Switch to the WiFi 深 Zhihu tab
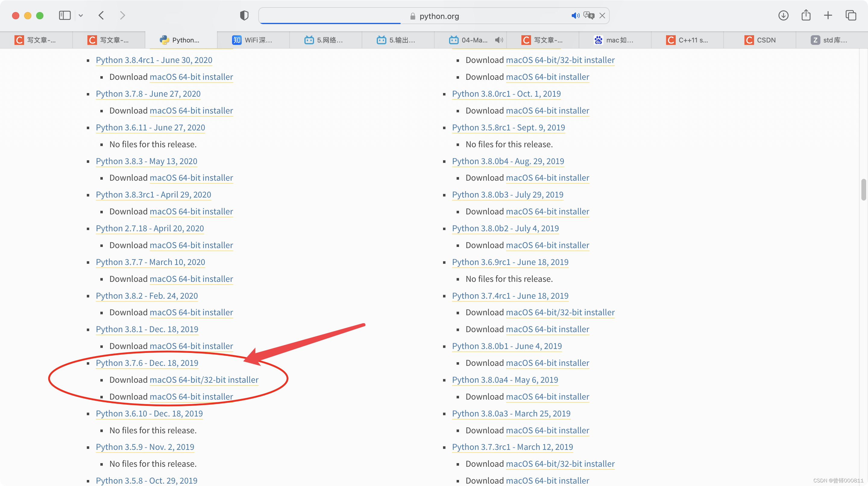The width and height of the screenshot is (868, 486). pyautogui.click(x=253, y=40)
